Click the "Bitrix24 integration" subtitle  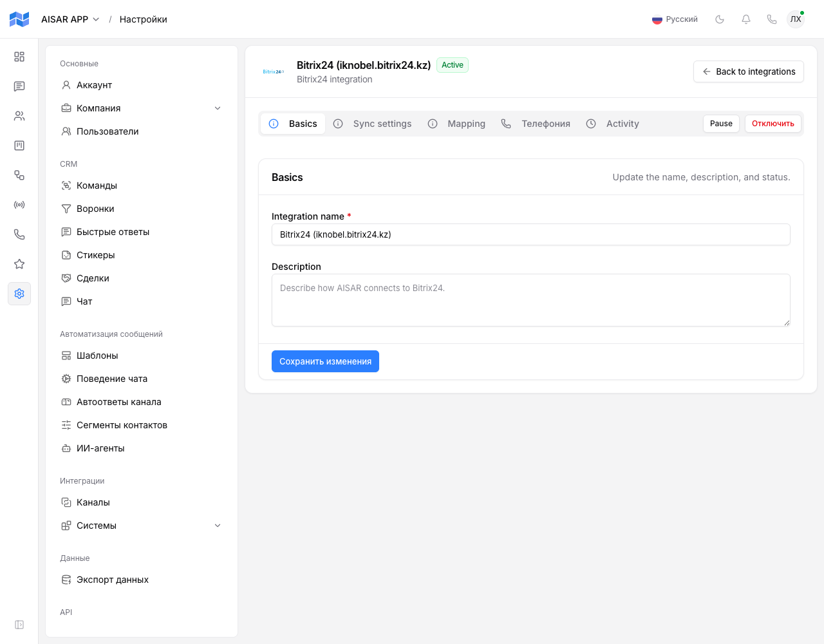tap(335, 79)
